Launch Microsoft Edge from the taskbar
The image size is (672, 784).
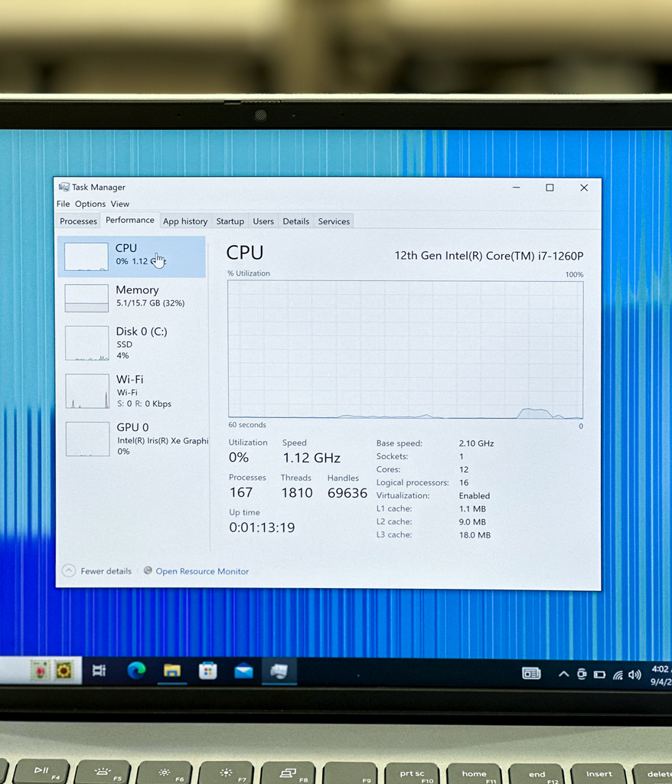136,671
